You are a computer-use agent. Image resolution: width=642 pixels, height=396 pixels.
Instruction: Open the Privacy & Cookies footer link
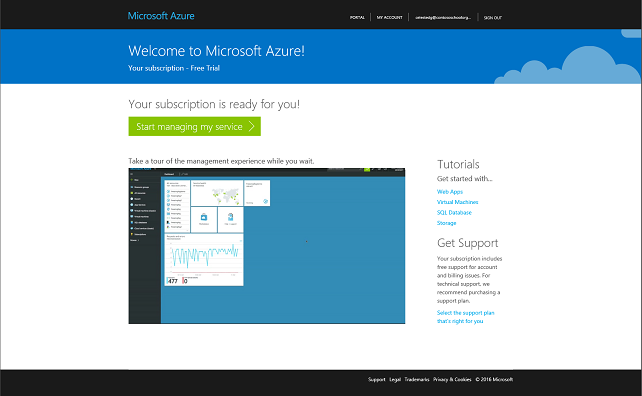pos(452,380)
